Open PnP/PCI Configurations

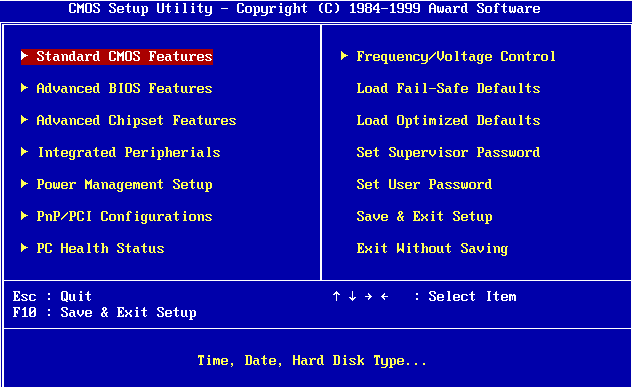pos(124,216)
